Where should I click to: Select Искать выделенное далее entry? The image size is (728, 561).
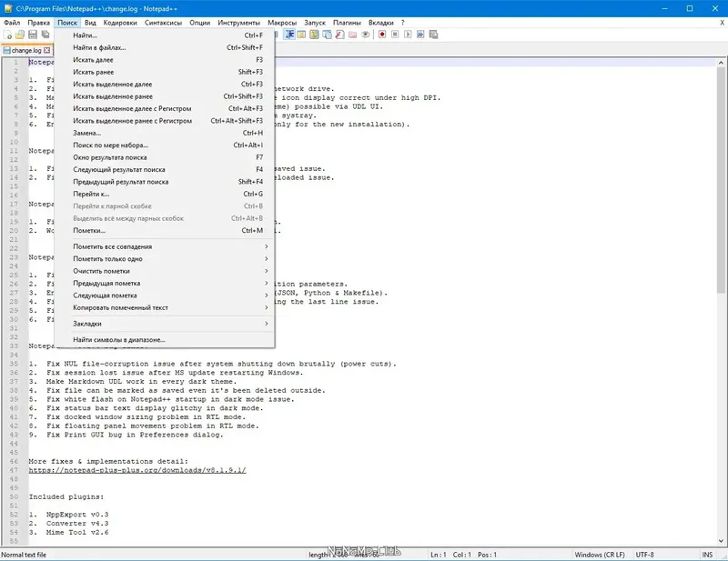point(165,84)
